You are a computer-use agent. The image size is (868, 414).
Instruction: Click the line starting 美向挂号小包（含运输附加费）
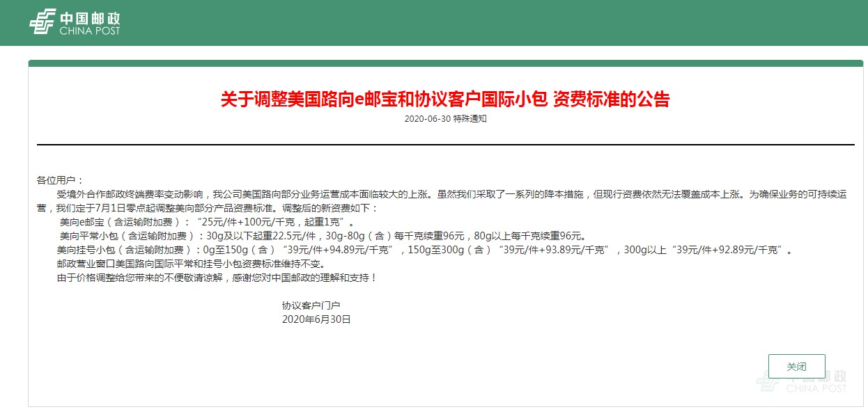pos(424,250)
